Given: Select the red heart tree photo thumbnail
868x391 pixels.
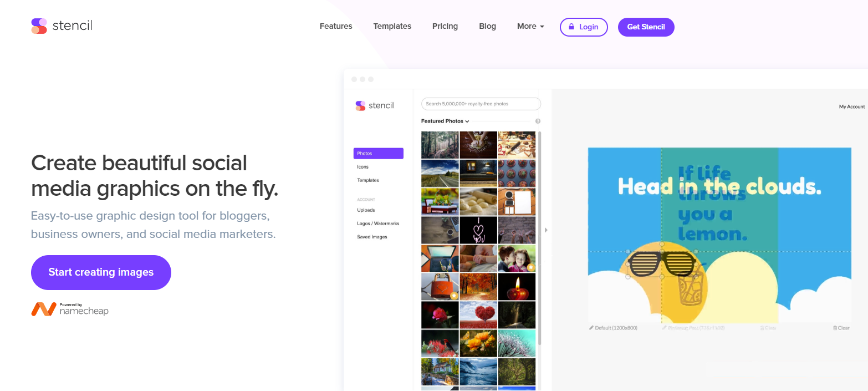Looking at the screenshot, I should coord(478,315).
